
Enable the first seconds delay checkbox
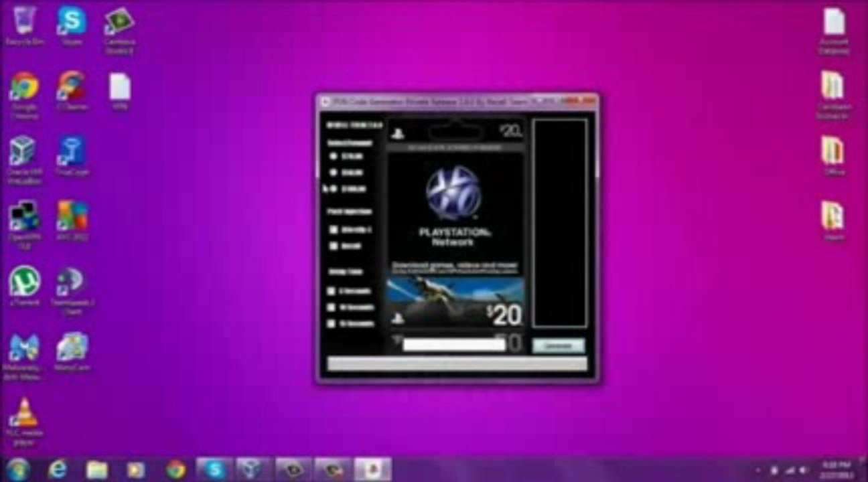[x=331, y=291]
